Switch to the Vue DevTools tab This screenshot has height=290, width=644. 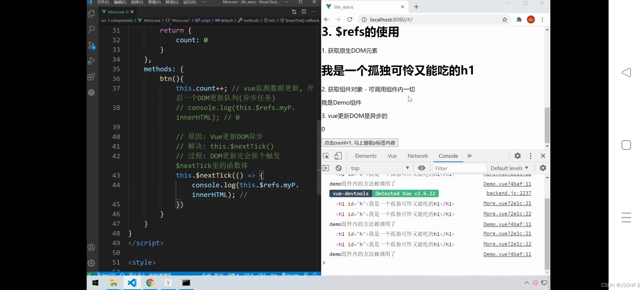point(392,156)
